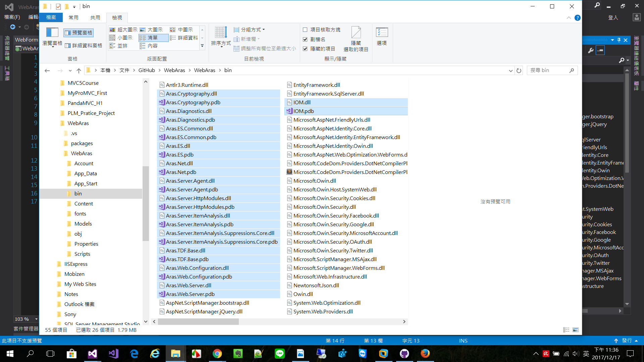Uncheck file name extensions checkbox

[305, 39]
